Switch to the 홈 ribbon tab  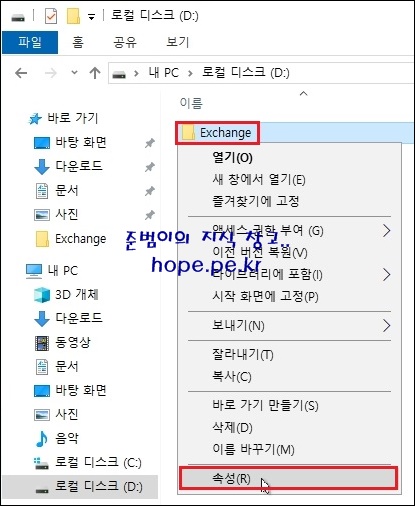pos(78,42)
